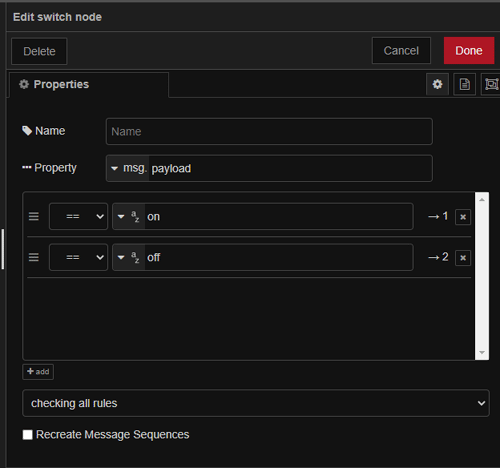This screenshot has height=468, width=500.
Task: Open operator dropdown for 'on' rule
Action: coord(78,217)
